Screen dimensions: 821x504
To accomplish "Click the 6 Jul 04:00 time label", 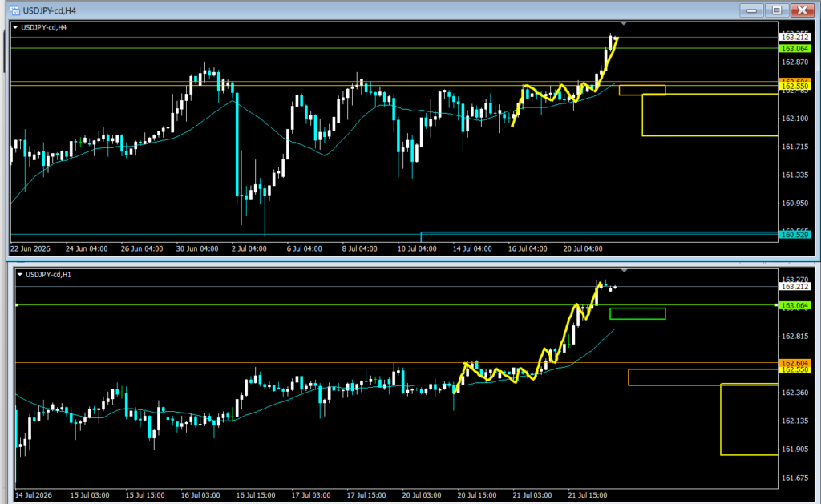I will pyautogui.click(x=304, y=248).
